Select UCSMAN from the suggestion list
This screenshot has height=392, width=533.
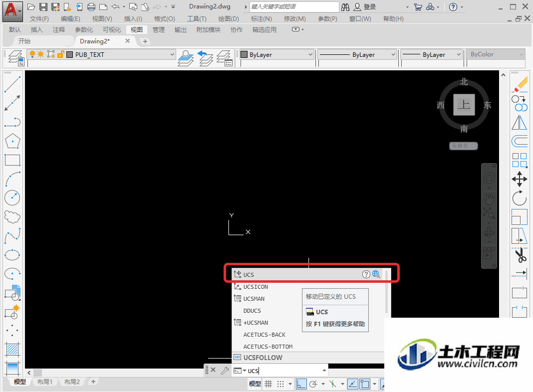point(254,299)
